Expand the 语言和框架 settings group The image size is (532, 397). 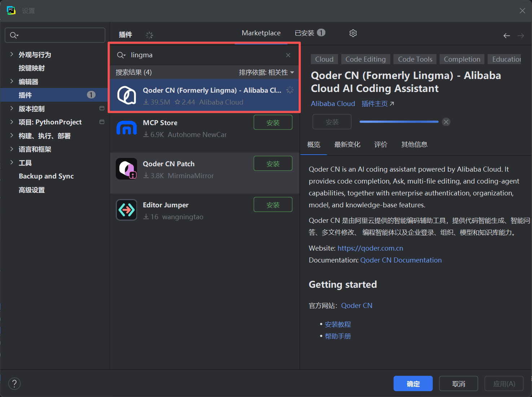(12, 149)
